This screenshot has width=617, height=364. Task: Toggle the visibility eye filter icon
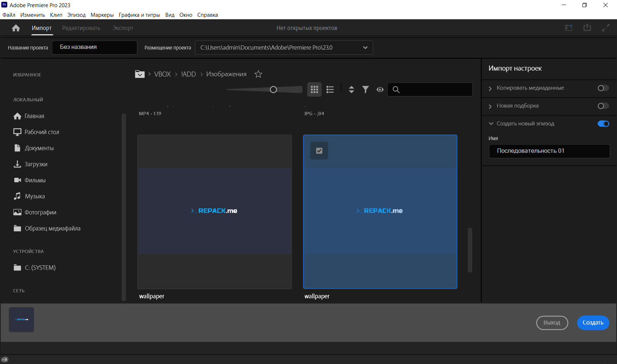click(x=380, y=90)
